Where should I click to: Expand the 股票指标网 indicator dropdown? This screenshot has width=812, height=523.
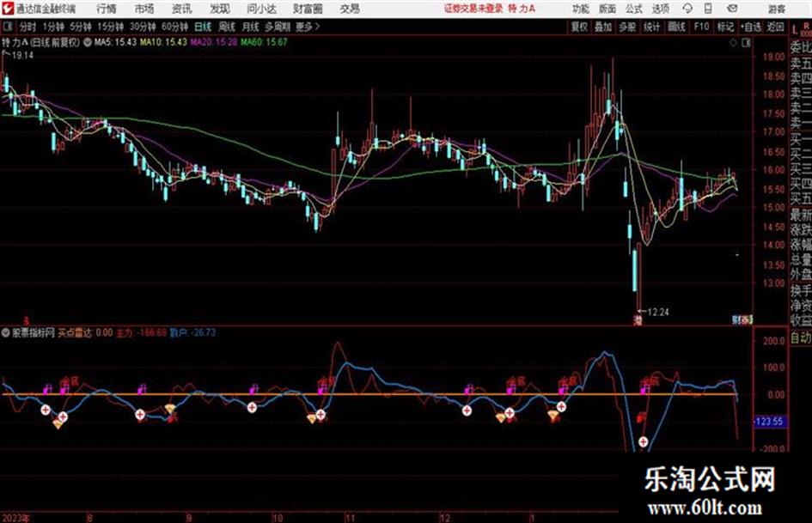(x=6, y=332)
